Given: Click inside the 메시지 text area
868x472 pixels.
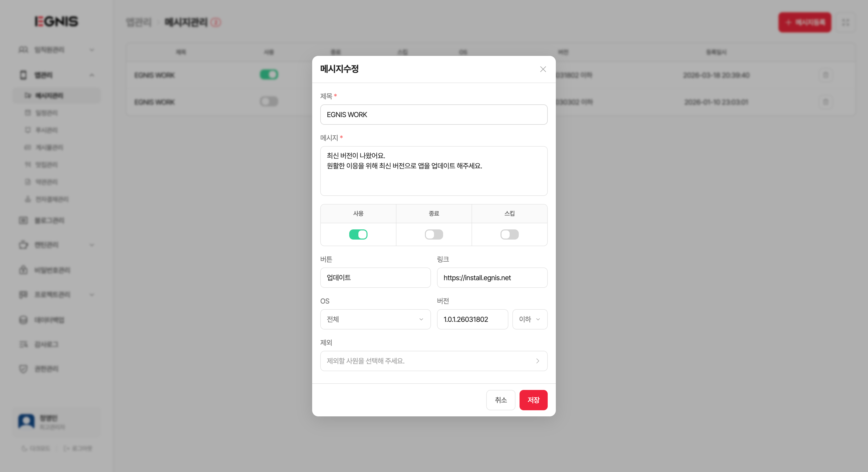Looking at the screenshot, I should coord(434,171).
